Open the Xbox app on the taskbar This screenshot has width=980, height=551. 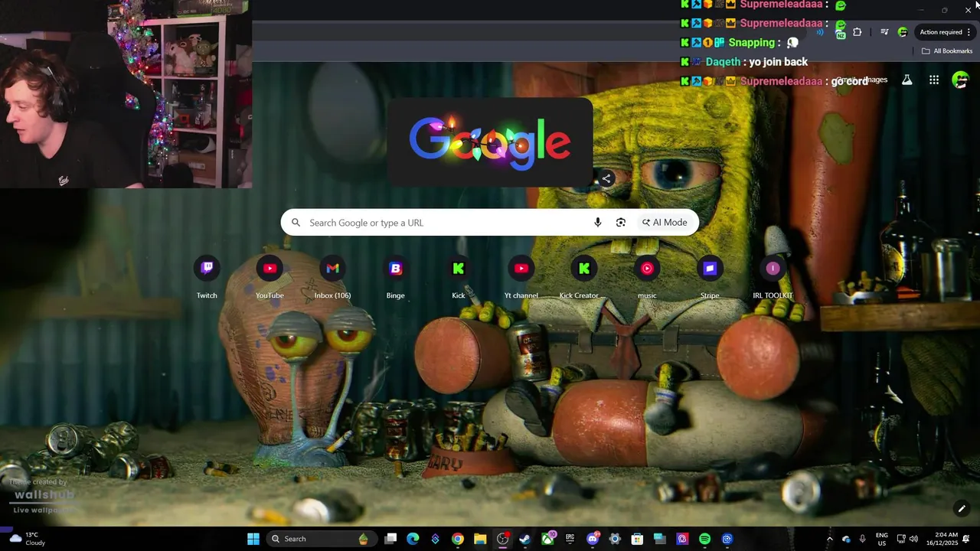click(x=548, y=539)
